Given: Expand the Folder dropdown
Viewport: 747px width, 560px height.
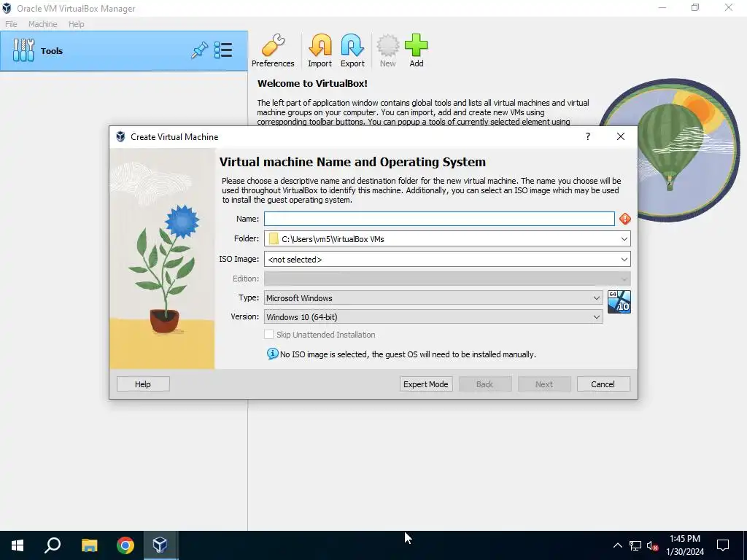Looking at the screenshot, I should pyautogui.click(x=624, y=239).
